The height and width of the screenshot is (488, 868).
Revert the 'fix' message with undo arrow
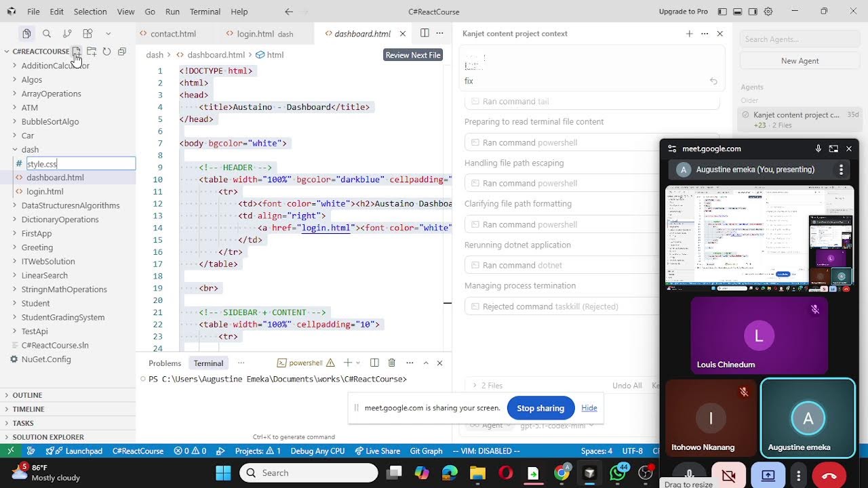point(713,81)
